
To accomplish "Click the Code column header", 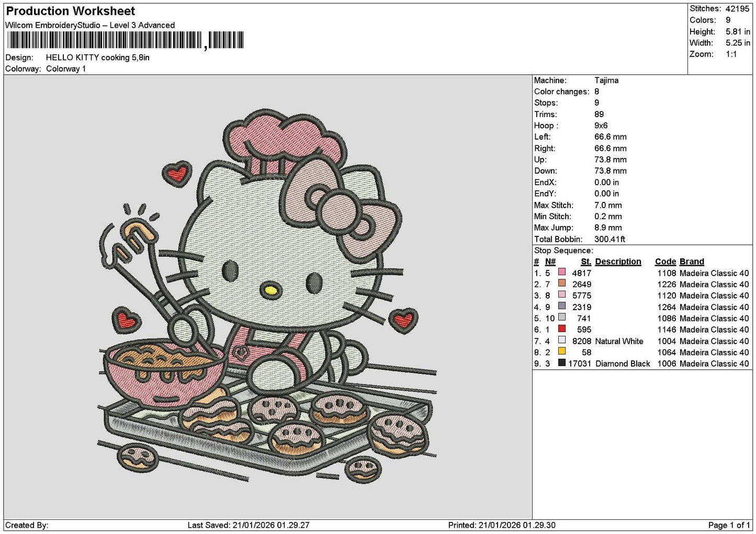I will 665,262.
